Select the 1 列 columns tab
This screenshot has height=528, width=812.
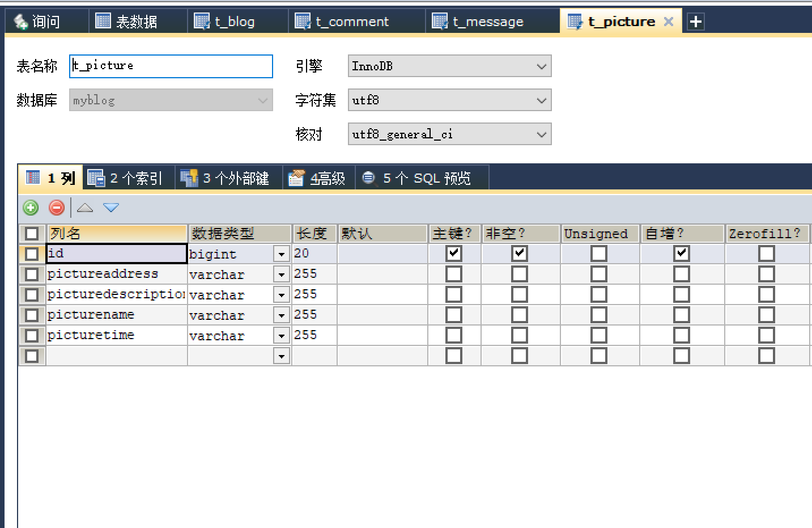pos(51,178)
